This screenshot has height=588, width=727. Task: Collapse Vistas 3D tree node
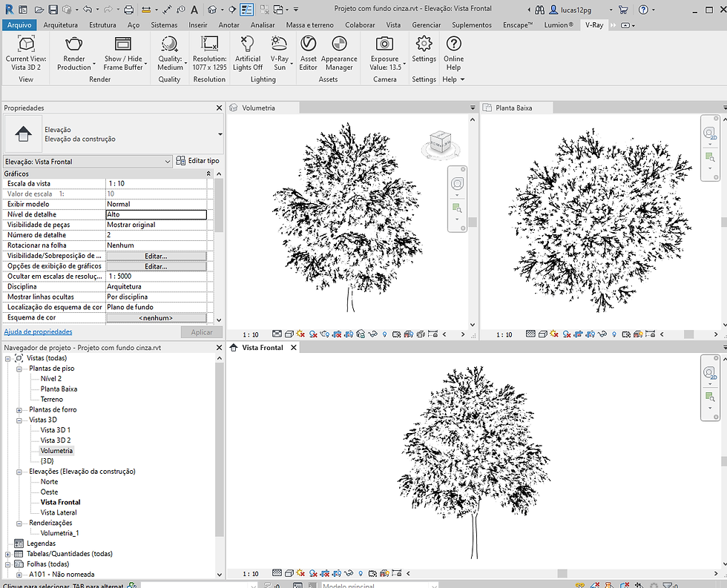click(19, 420)
